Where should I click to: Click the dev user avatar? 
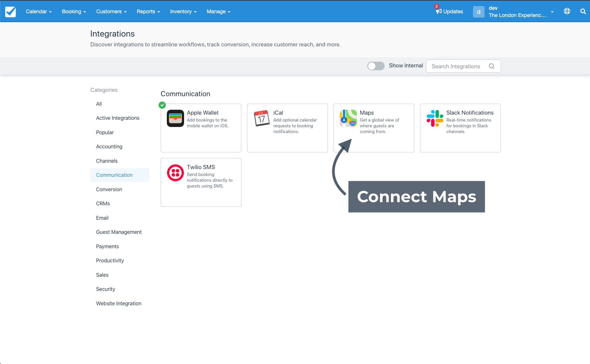coord(479,12)
